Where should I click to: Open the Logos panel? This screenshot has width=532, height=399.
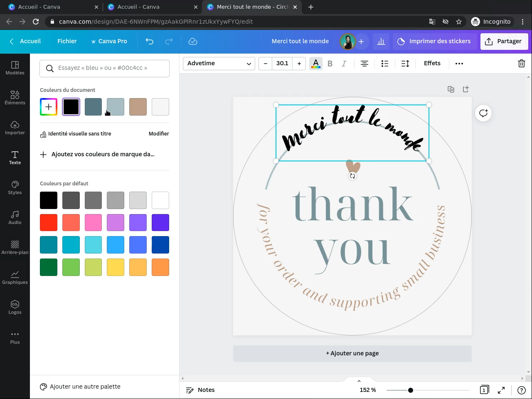point(15,307)
